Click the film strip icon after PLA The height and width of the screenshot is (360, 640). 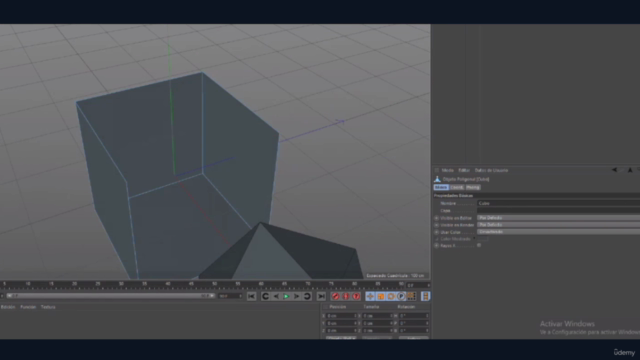[x=425, y=296]
